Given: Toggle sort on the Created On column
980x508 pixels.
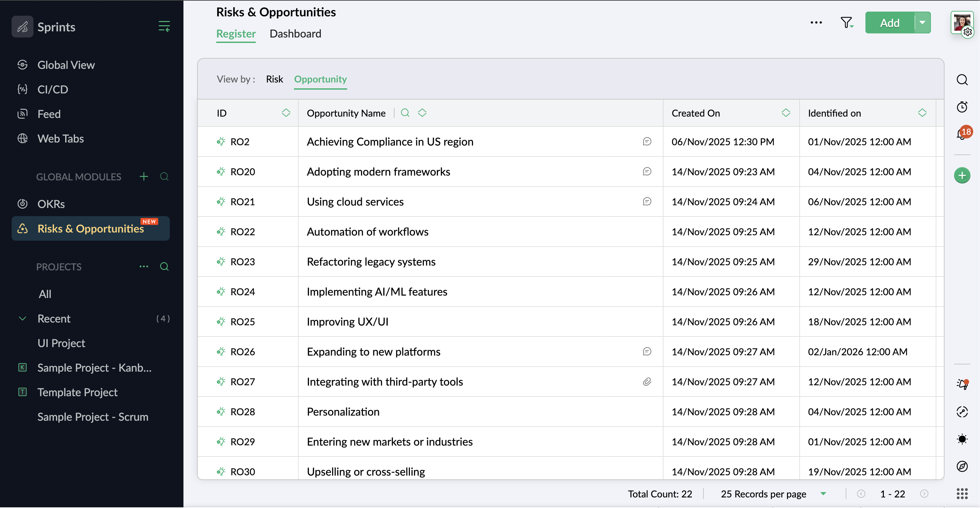Looking at the screenshot, I should pyautogui.click(x=786, y=113).
